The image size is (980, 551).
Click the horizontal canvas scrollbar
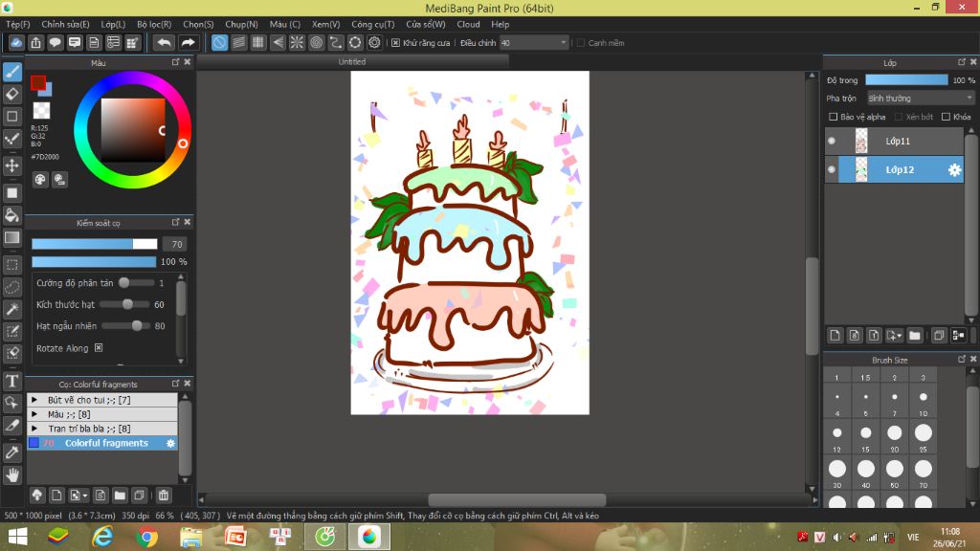tap(517, 499)
